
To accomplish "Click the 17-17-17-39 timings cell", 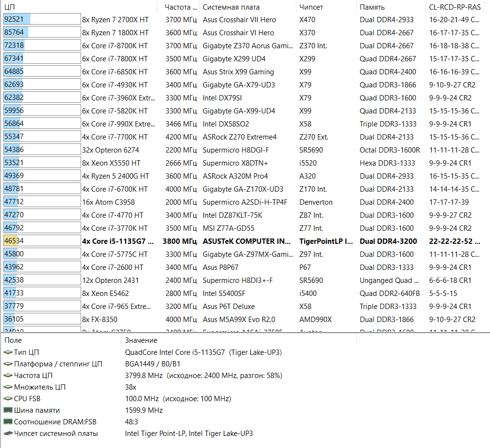I will coord(449,202).
